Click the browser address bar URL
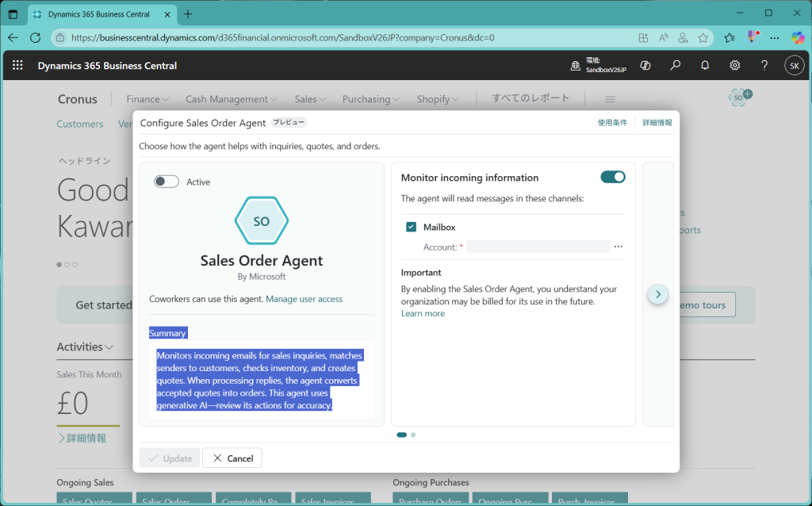 click(x=283, y=37)
